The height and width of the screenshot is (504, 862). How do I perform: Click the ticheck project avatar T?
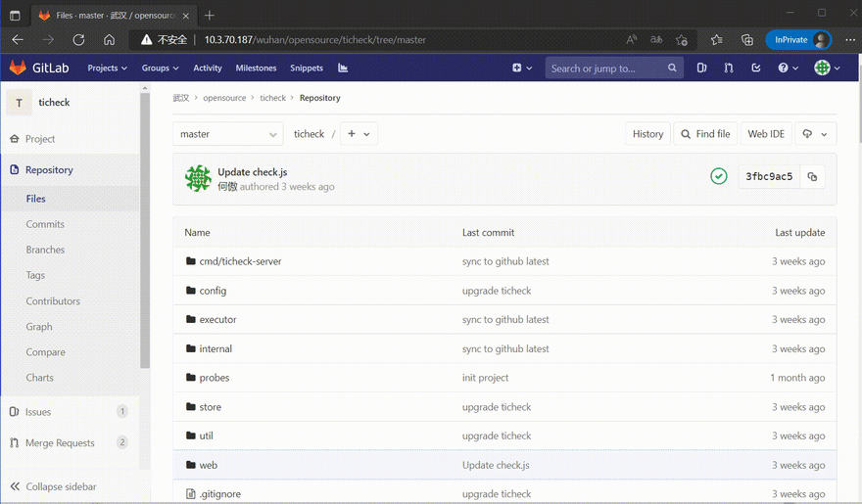[x=20, y=103]
